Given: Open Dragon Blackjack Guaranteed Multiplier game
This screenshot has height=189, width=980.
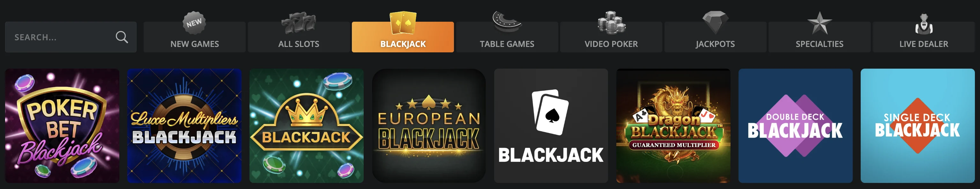Looking at the screenshot, I should pos(673,126).
